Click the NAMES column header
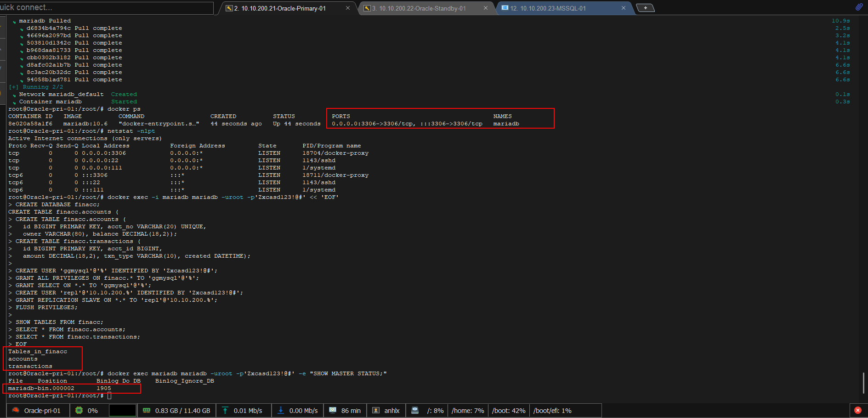 (503, 116)
